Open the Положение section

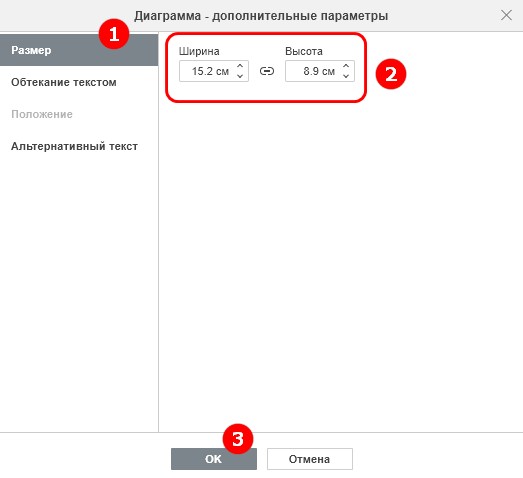point(79,114)
